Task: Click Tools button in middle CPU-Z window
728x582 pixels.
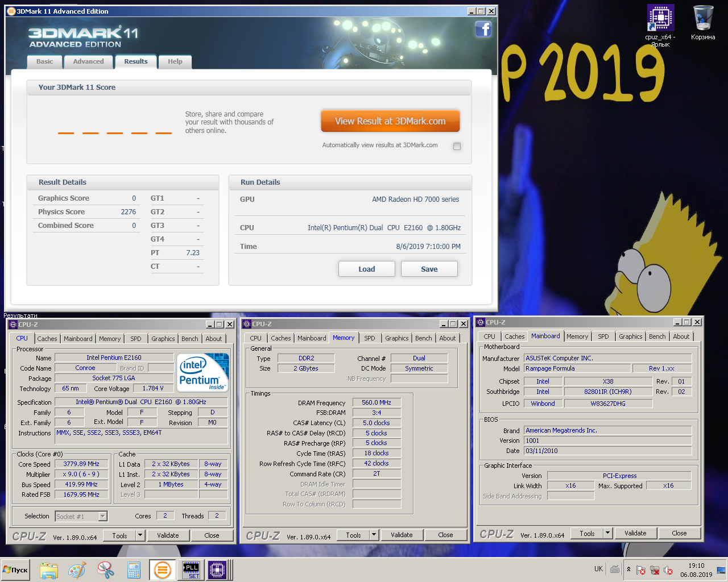Action: coord(354,535)
